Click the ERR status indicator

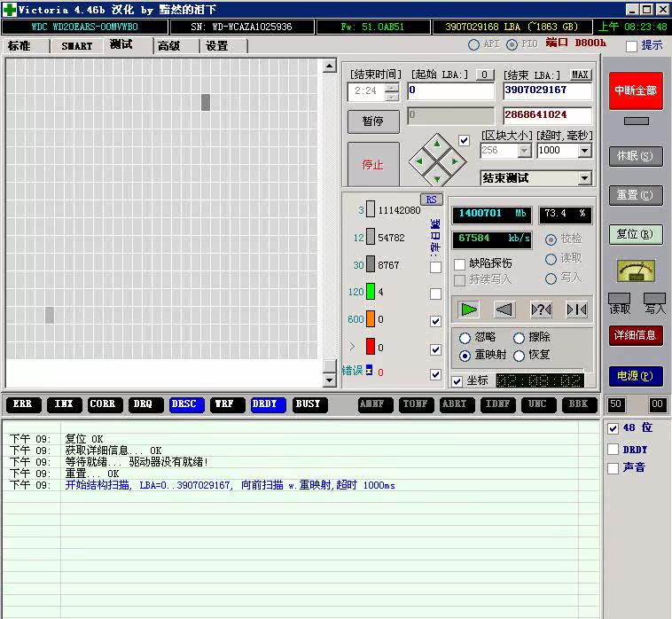(x=22, y=404)
